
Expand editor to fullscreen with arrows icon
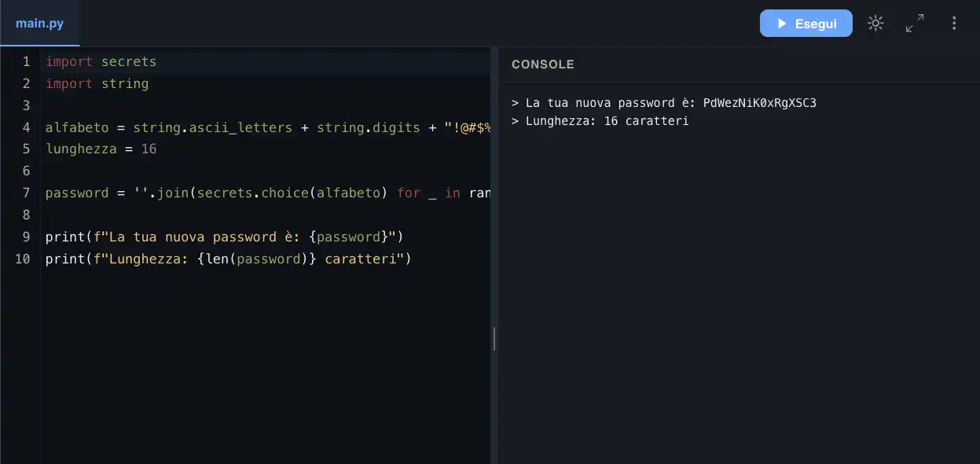click(915, 24)
